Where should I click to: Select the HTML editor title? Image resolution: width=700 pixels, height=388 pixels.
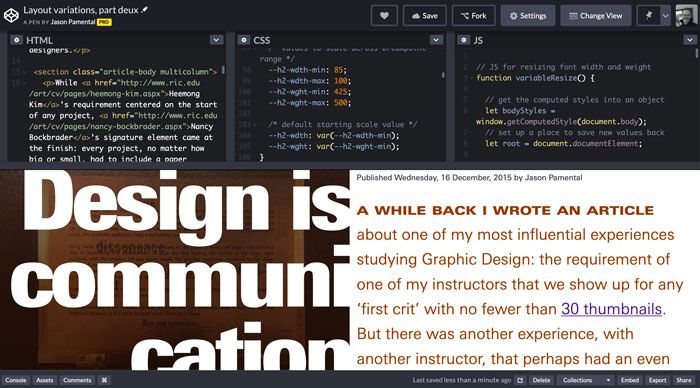[x=39, y=40]
